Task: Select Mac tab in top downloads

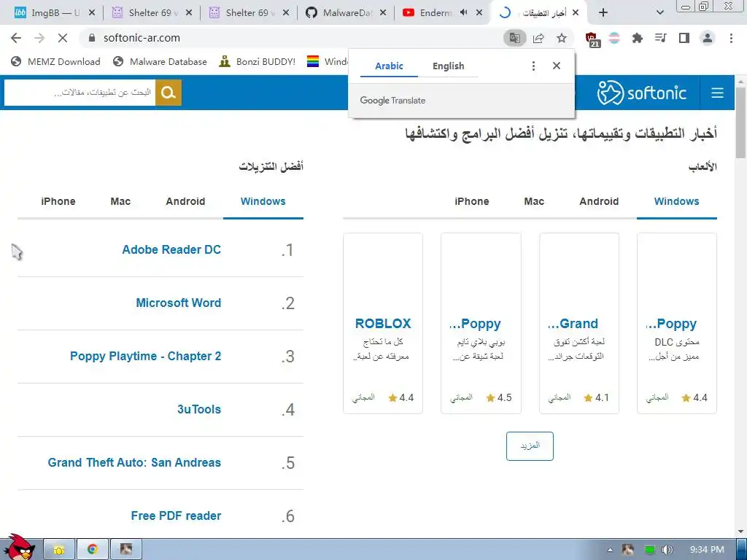Action: pos(120,201)
